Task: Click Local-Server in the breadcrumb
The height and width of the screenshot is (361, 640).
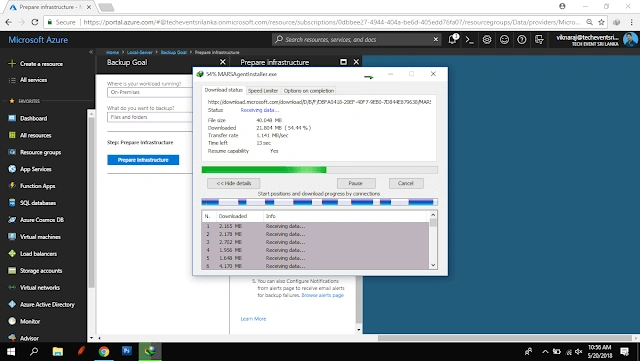Action: pos(140,52)
